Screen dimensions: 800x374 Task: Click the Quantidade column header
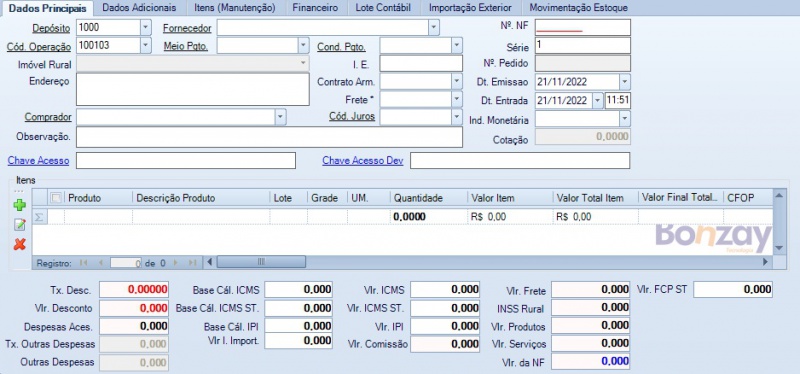point(429,198)
